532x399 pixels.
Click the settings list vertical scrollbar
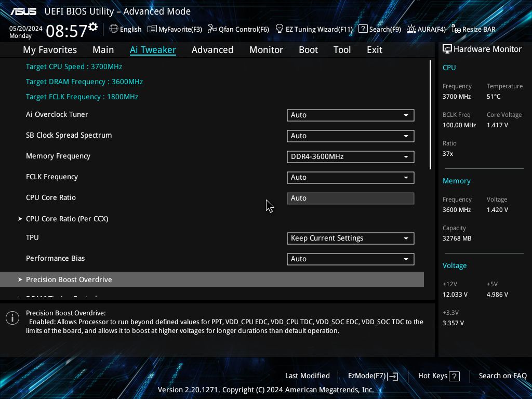click(430, 115)
